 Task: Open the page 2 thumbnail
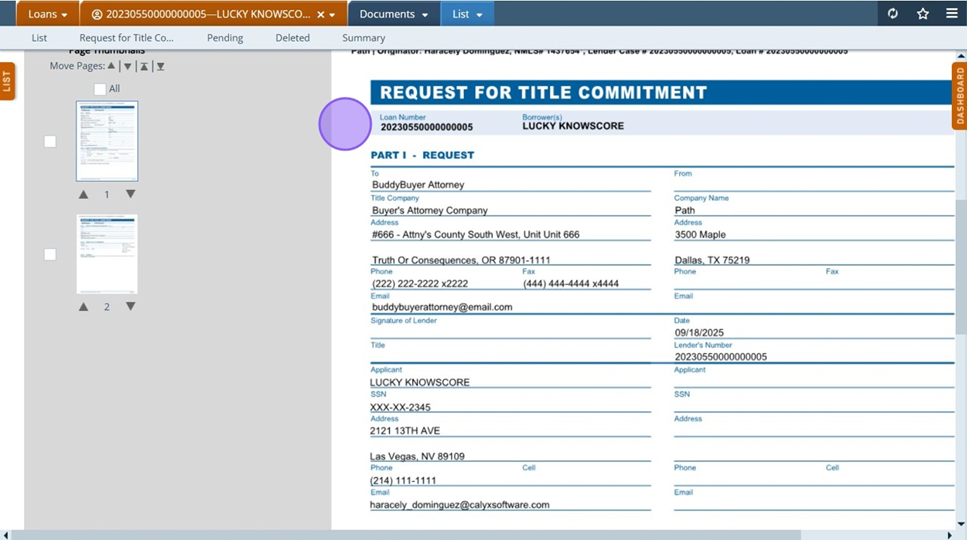point(107,254)
